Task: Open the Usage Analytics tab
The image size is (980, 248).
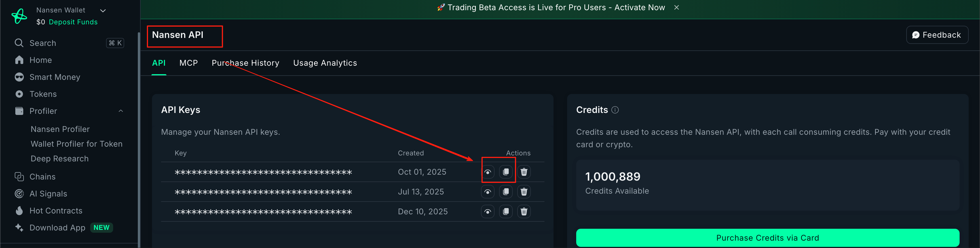Action: pyautogui.click(x=325, y=63)
